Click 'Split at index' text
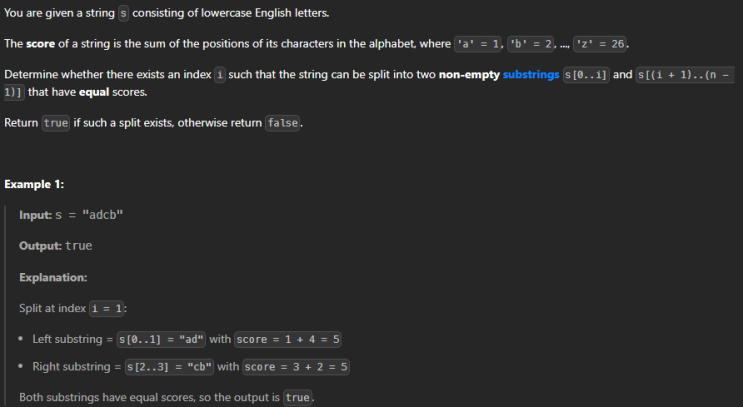This screenshot has height=407, width=743. point(53,309)
